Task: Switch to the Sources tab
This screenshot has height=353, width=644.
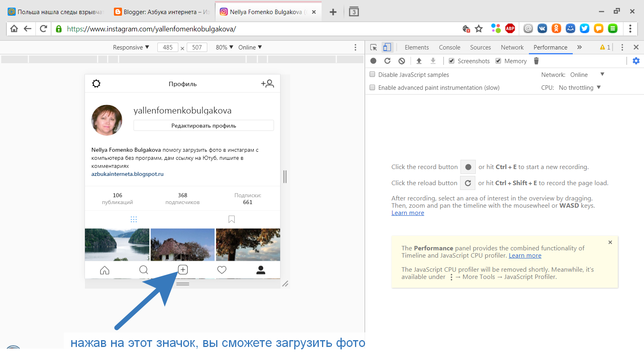Action: click(x=481, y=47)
